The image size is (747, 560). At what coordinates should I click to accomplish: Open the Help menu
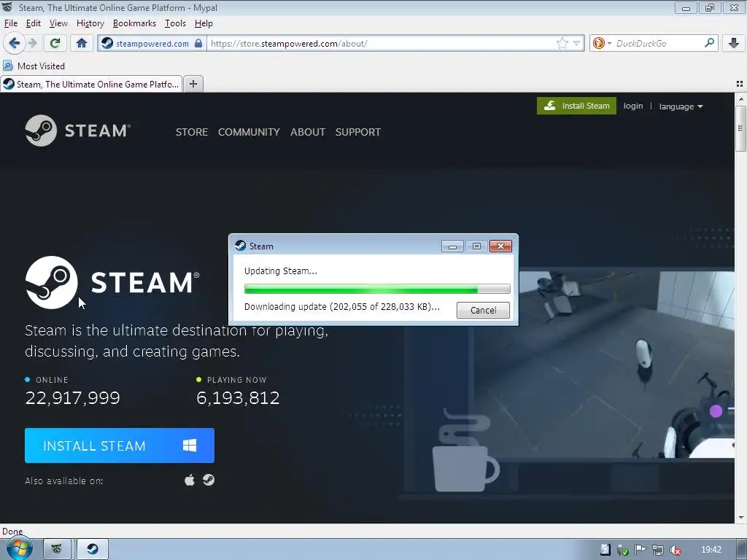(204, 23)
